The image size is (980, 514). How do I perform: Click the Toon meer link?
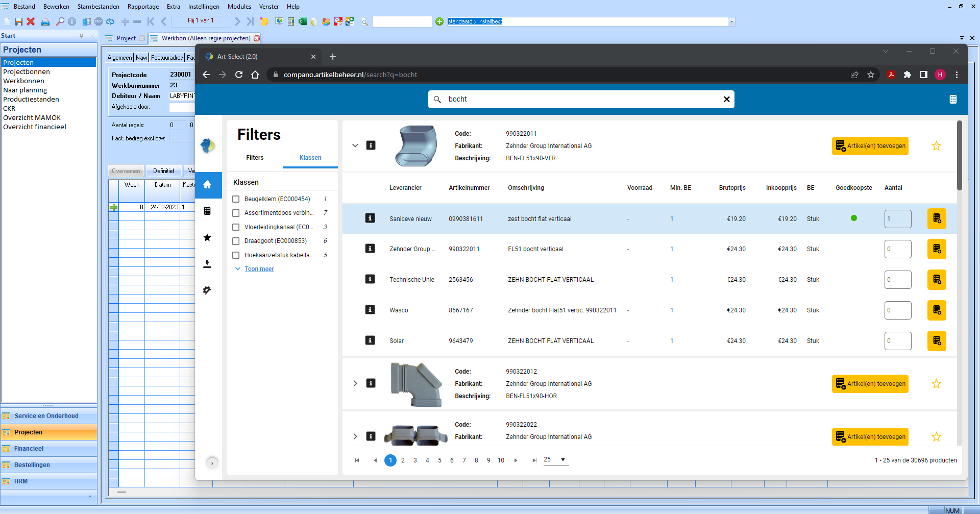click(259, 269)
